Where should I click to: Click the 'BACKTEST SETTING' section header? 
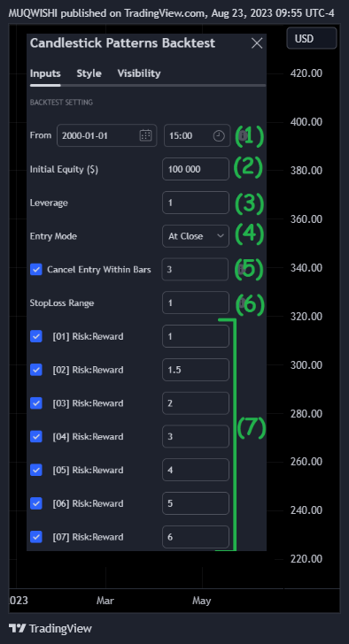coord(61,103)
